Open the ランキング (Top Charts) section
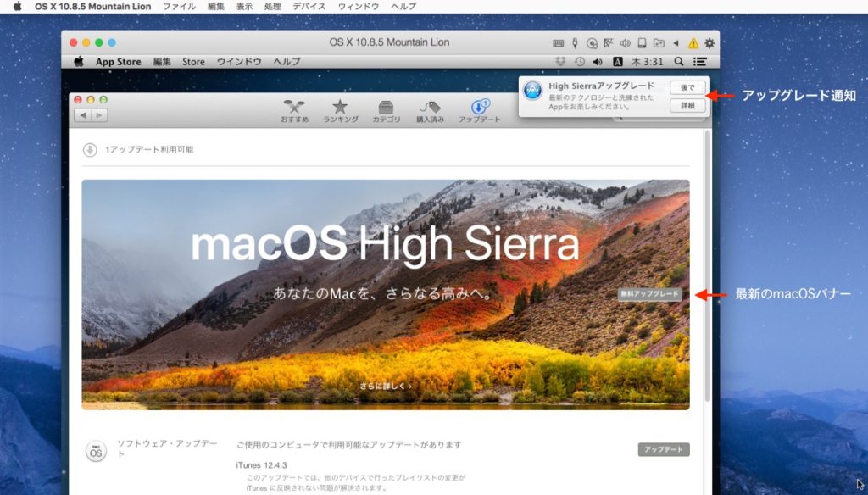The width and height of the screenshot is (868, 495). tap(339, 108)
